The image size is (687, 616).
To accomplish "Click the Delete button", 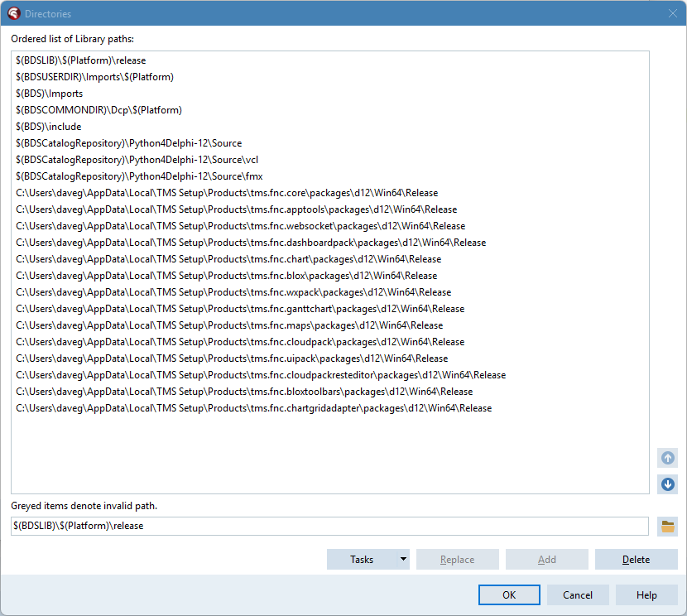I will click(x=637, y=560).
